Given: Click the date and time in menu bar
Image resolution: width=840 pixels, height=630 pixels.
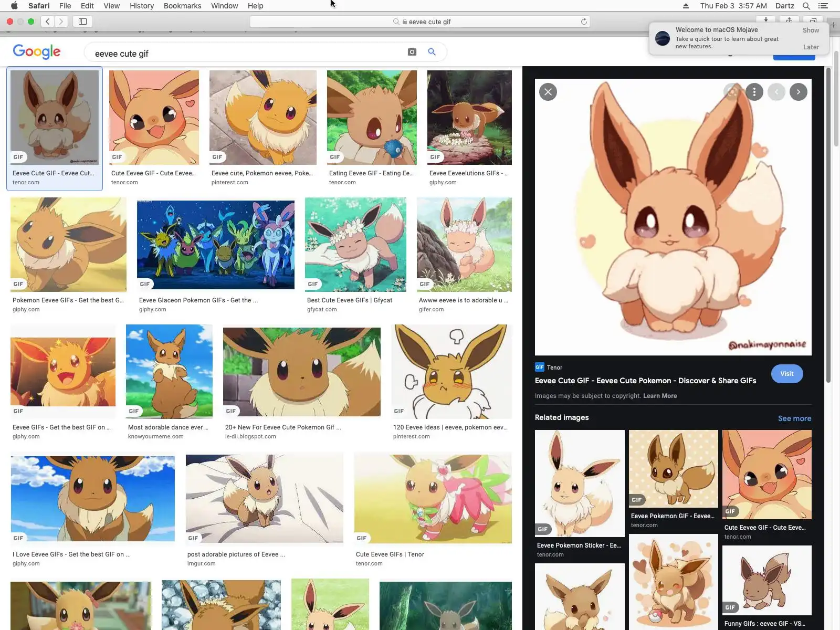Looking at the screenshot, I should pos(733,6).
